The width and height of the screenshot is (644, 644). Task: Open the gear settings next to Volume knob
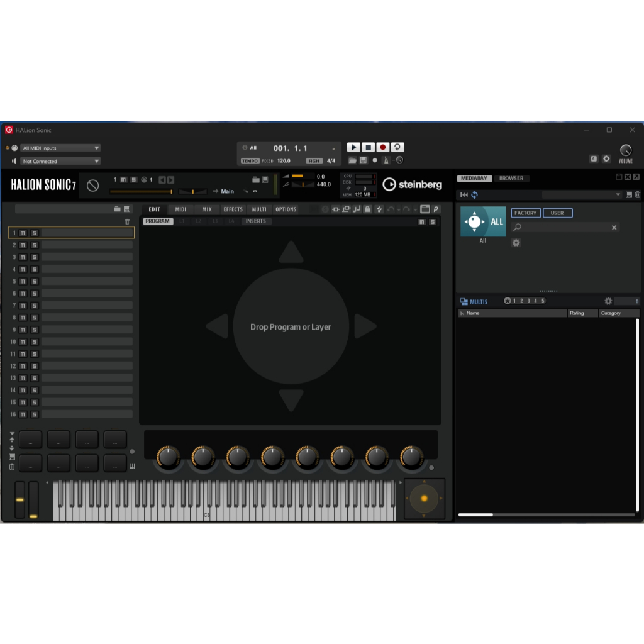point(606,158)
